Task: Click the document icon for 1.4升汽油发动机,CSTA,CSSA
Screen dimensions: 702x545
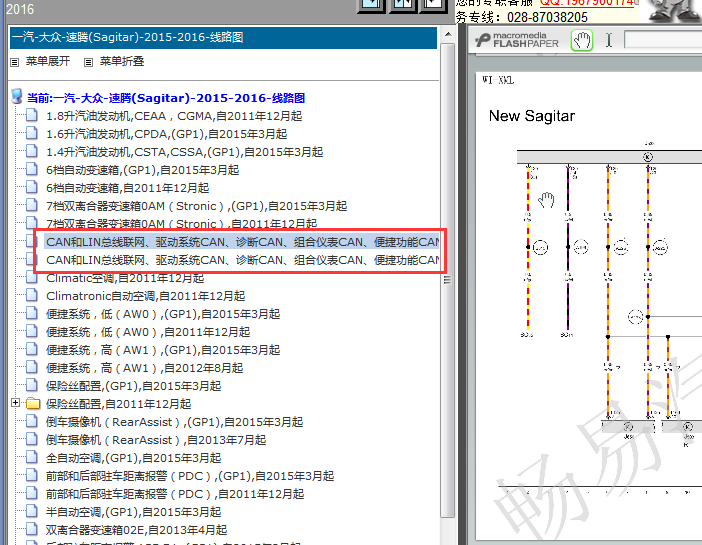Action: tap(31, 151)
